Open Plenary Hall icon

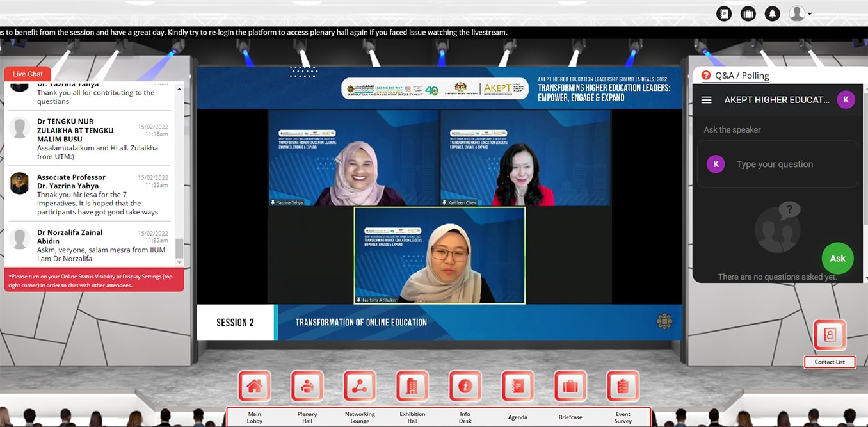tap(307, 386)
